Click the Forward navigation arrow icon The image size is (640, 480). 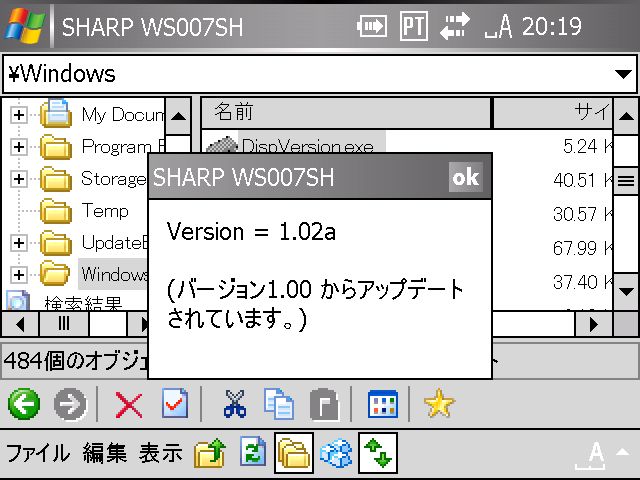click(70, 404)
